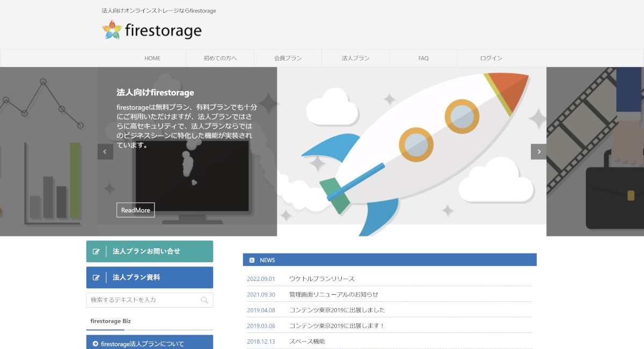This screenshot has height=349, width=644.
Task: Open the スペース機能 news item
Action: (x=307, y=341)
